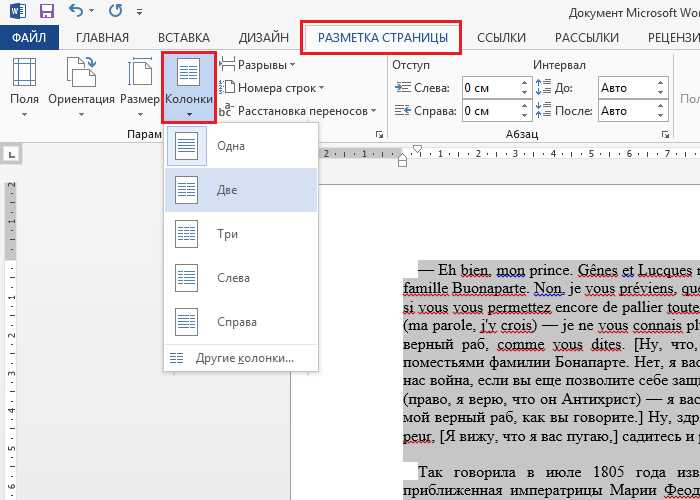
Task: Click the hanging indent marker on ruler
Action: click(x=402, y=158)
